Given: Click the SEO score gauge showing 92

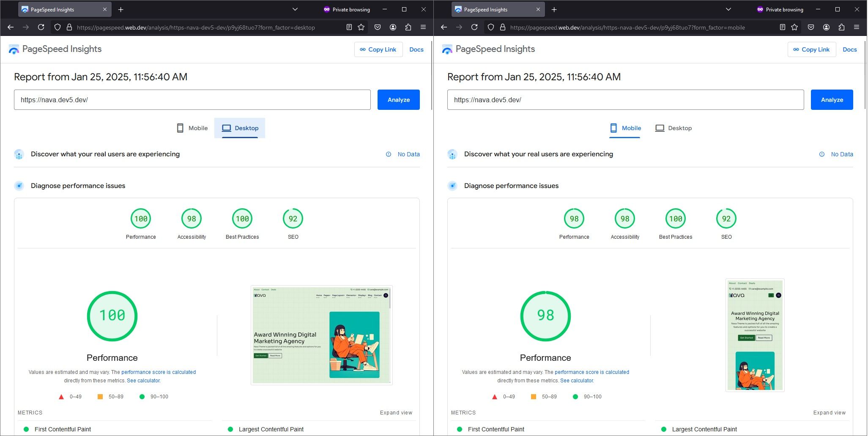Looking at the screenshot, I should coord(293,218).
